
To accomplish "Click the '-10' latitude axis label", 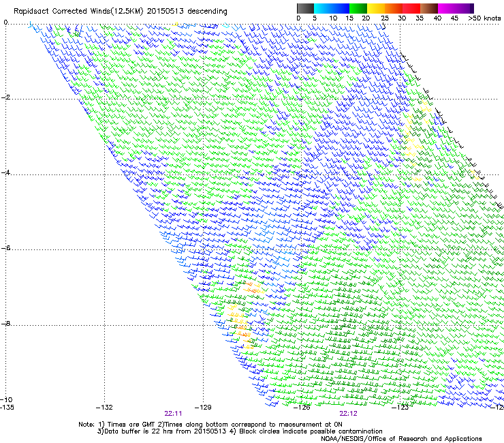I will coord(6,399).
